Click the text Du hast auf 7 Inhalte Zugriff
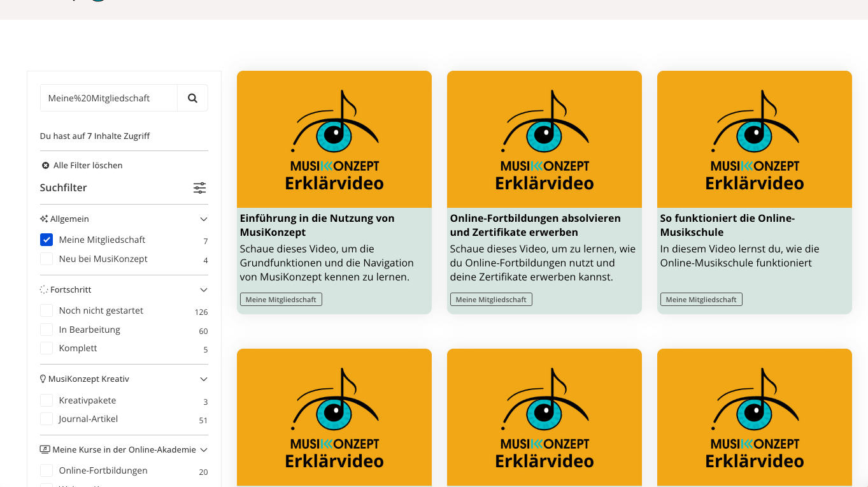 pyautogui.click(x=95, y=136)
